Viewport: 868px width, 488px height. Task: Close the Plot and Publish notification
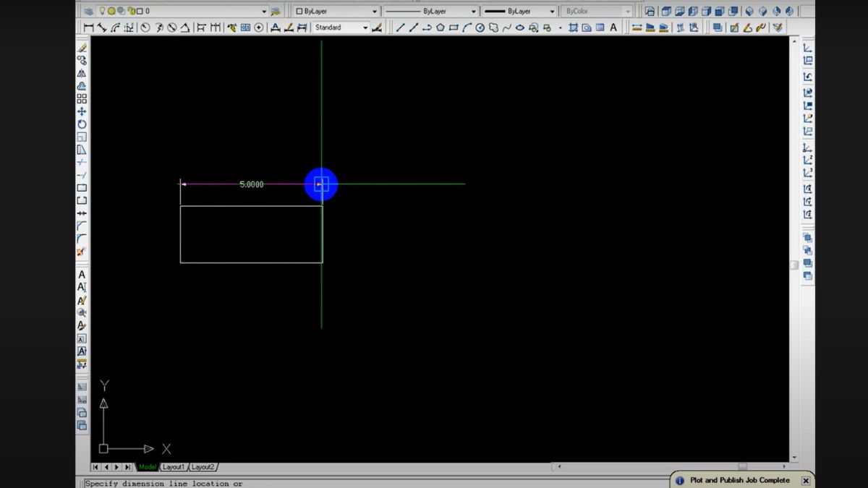(x=806, y=481)
